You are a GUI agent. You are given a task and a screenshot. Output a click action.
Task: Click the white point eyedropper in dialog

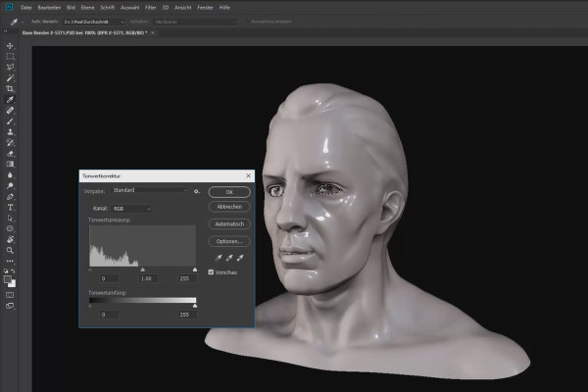pyautogui.click(x=239, y=257)
